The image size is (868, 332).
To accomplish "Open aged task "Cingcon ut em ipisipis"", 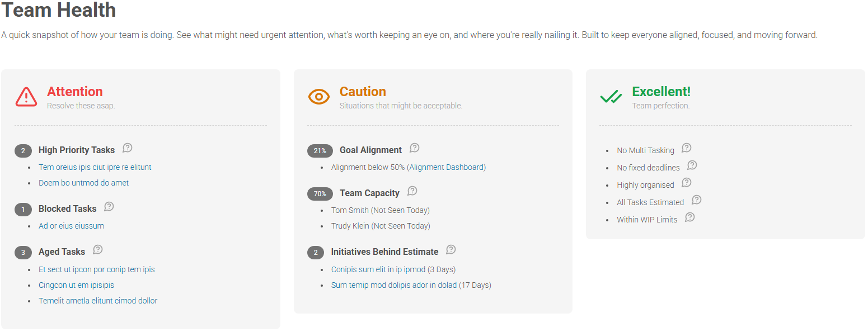I will (x=76, y=285).
